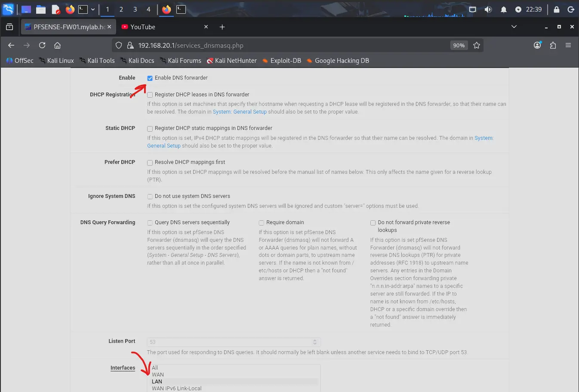Go back to previous page

(11, 45)
